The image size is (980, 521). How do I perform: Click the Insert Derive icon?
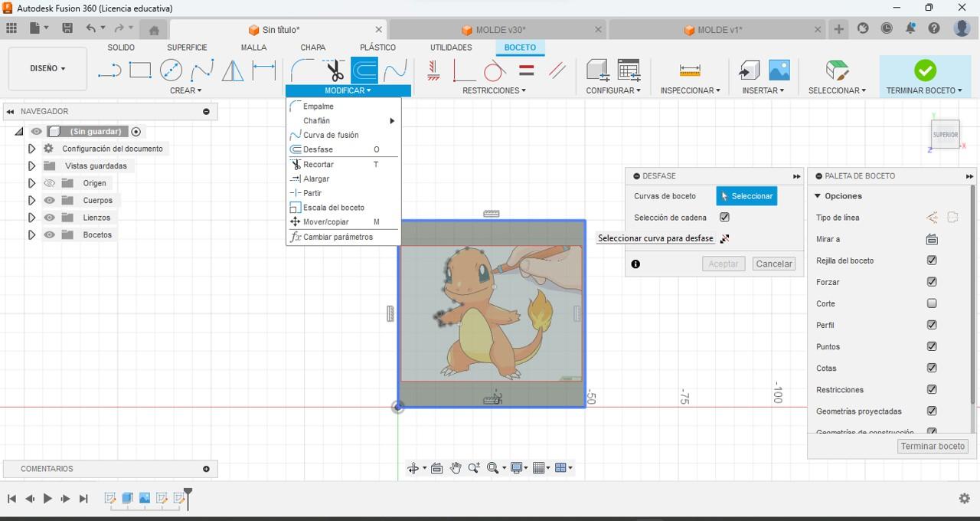click(748, 70)
